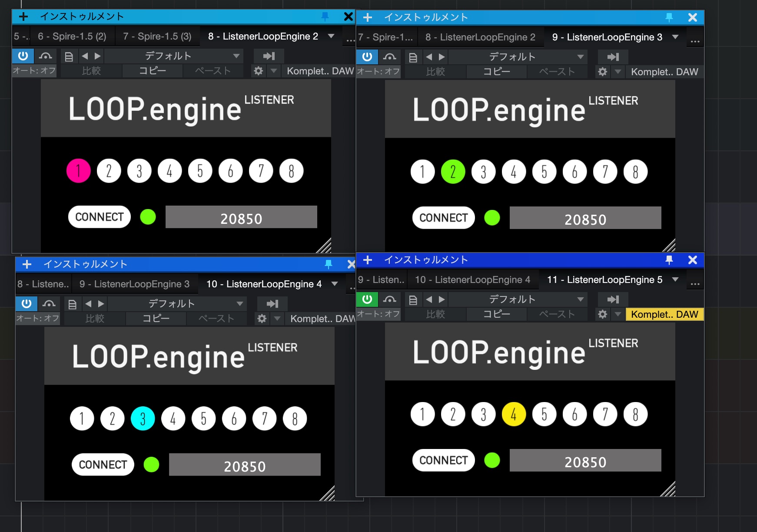The height and width of the screenshot is (532, 757).
Task: Click the plus icon in ListenerLoopEngine 4 window
Action: coord(27,264)
